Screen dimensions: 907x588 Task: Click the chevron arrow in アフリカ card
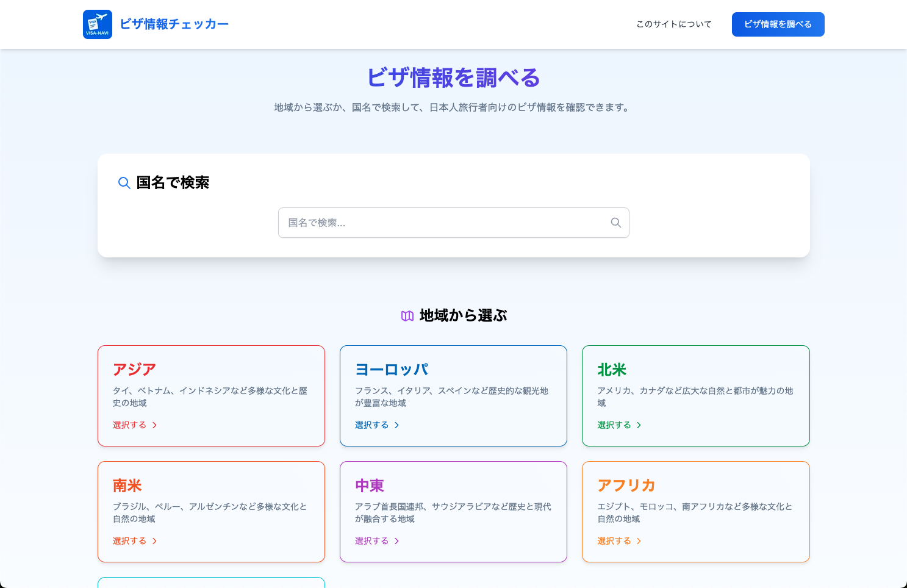coord(639,541)
